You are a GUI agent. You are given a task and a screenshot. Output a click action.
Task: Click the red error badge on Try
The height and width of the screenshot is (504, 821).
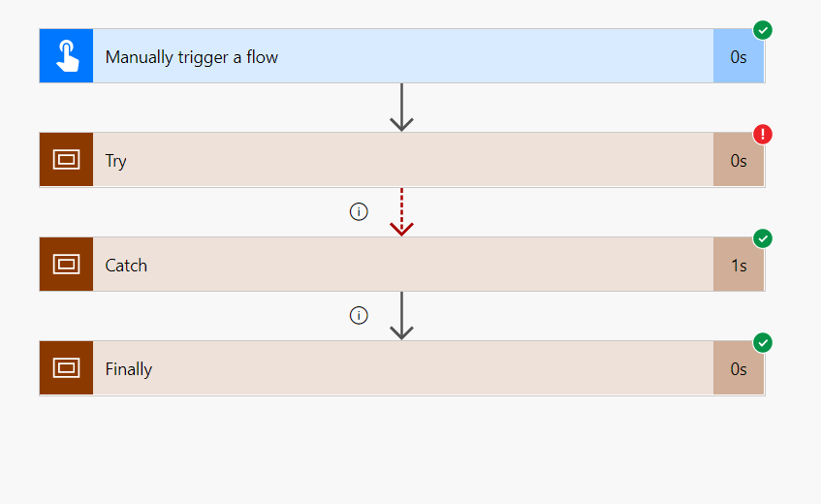click(763, 135)
